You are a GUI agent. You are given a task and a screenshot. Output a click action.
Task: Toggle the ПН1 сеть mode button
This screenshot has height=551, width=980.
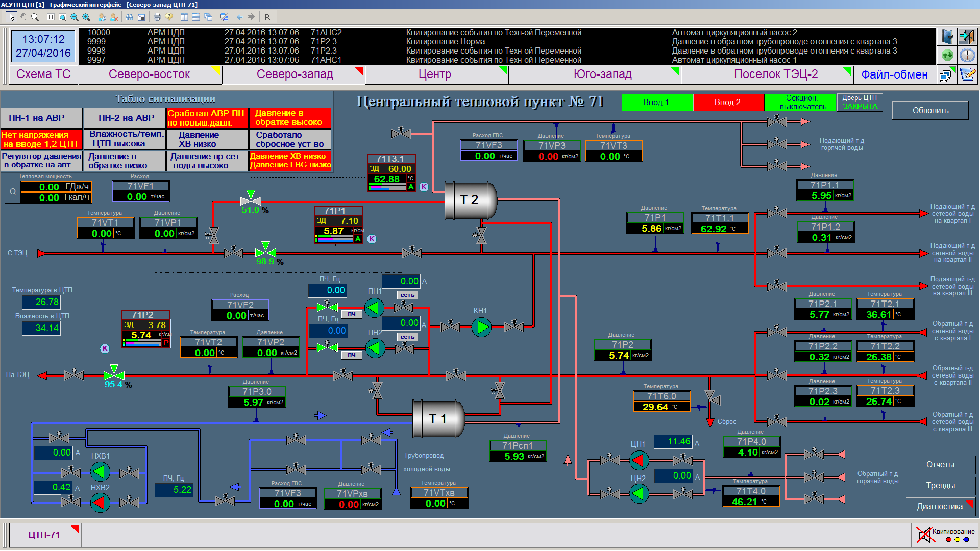(x=407, y=295)
